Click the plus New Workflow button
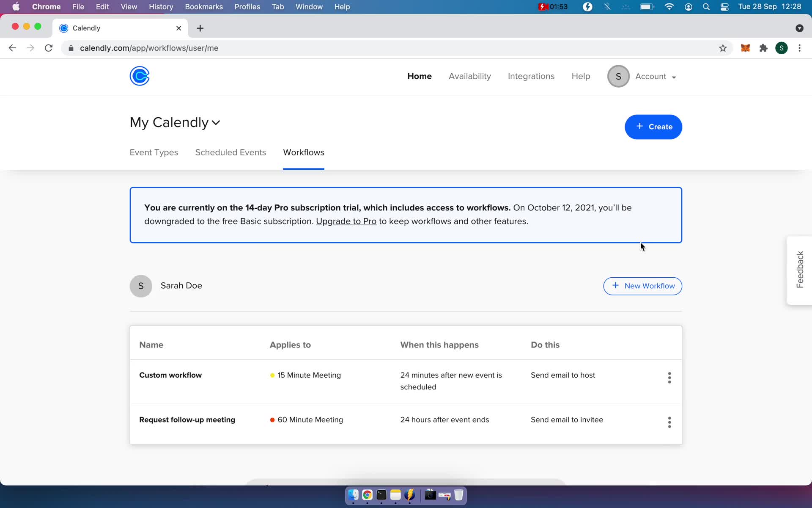This screenshot has height=508, width=812. 642,286
